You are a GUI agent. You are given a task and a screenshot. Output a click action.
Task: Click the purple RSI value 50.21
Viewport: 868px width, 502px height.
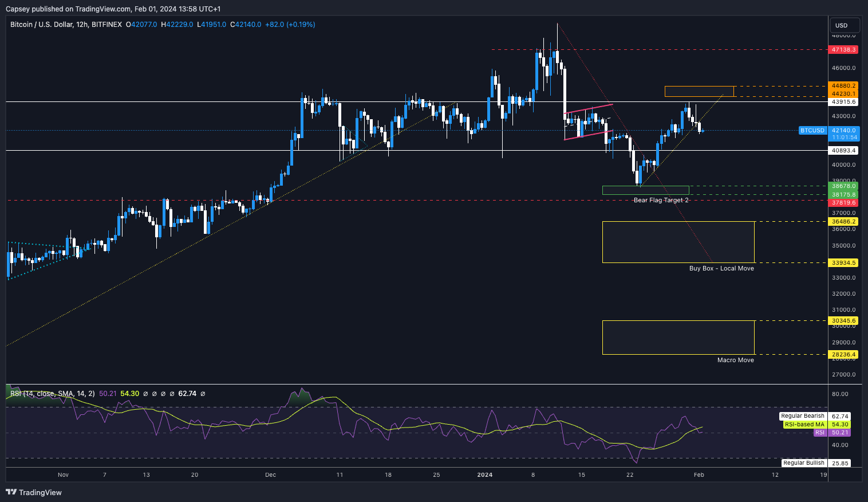tap(108, 394)
